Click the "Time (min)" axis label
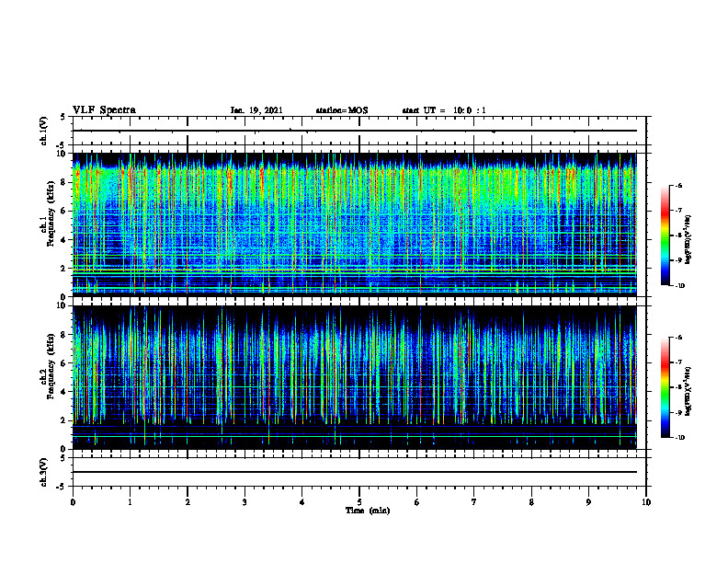Viewport: 728px width, 563px height. tap(368, 511)
